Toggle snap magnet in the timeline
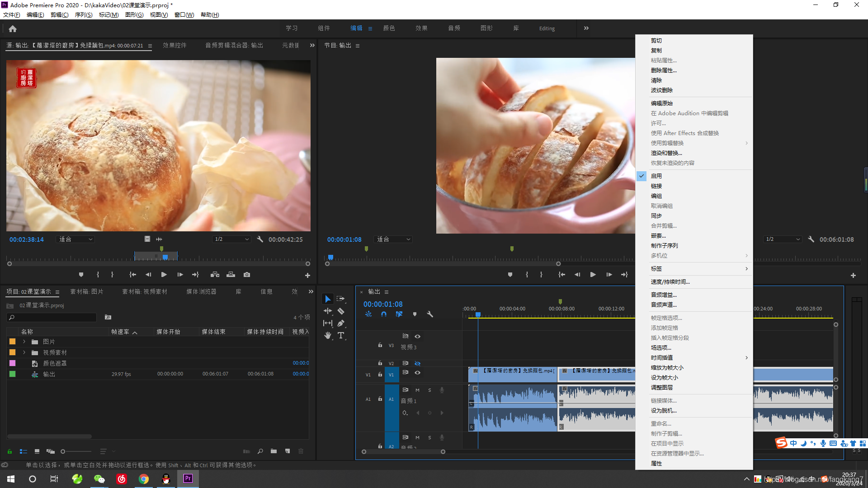Screen dimensions: 868x488 click(x=384, y=314)
